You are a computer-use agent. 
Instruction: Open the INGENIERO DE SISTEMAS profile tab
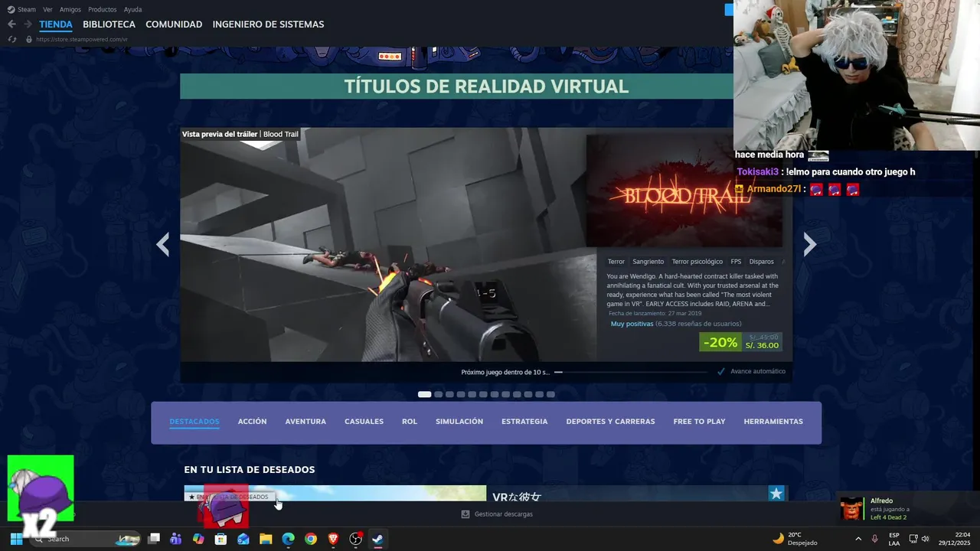click(x=268, y=24)
